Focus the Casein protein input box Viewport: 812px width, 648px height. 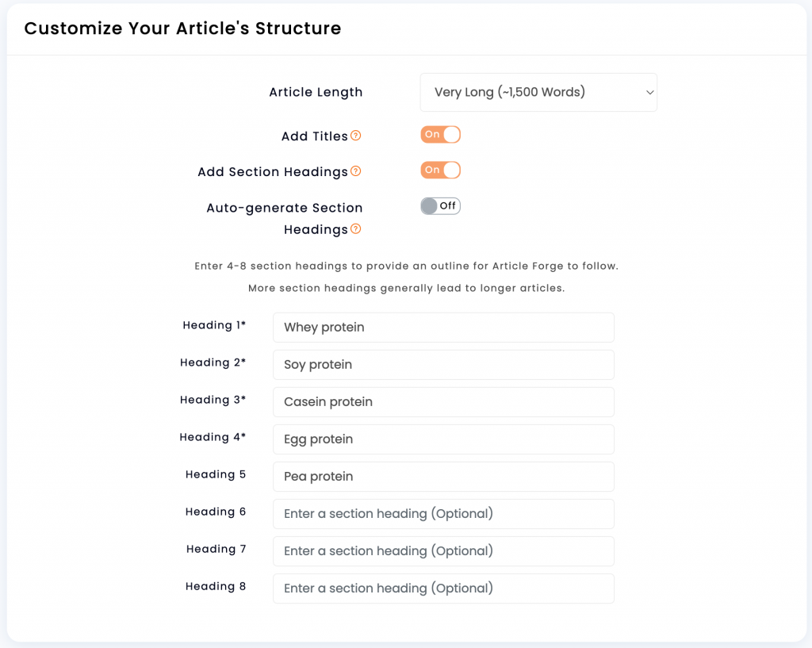pos(443,402)
